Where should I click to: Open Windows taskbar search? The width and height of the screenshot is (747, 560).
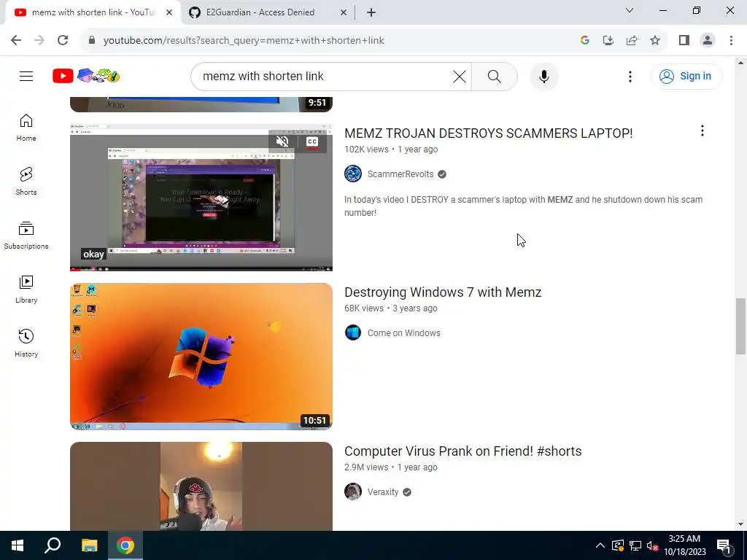(53, 545)
